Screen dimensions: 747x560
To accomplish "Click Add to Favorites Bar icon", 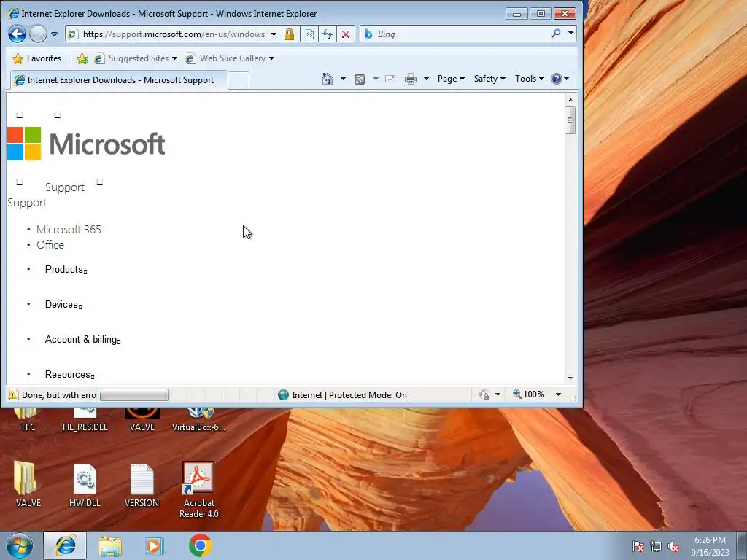I will (x=82, y=58).
